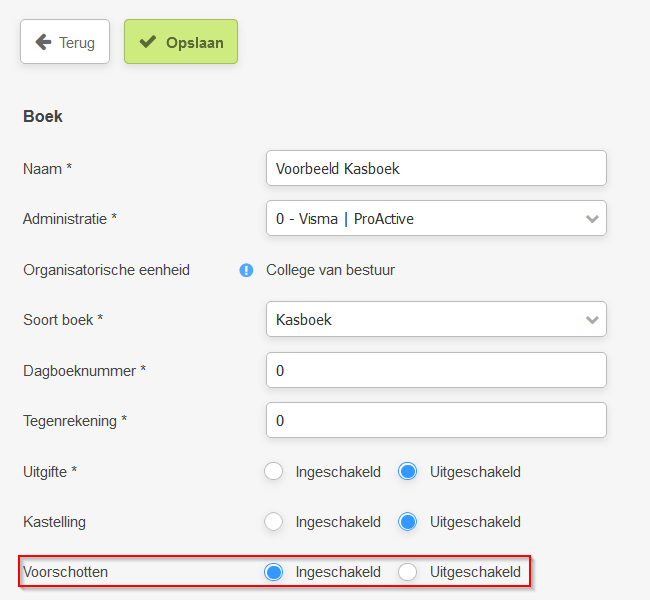Image resolution: width=650 pixels, height=600 pixels.
Task: Click the blue info icon near Organisatorische eenheid
Action: tap(246, 270)
